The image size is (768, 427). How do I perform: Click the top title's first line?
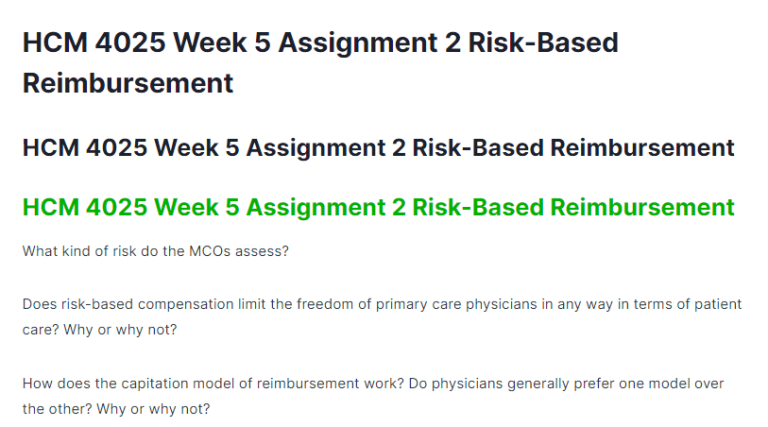click(320, 43)
